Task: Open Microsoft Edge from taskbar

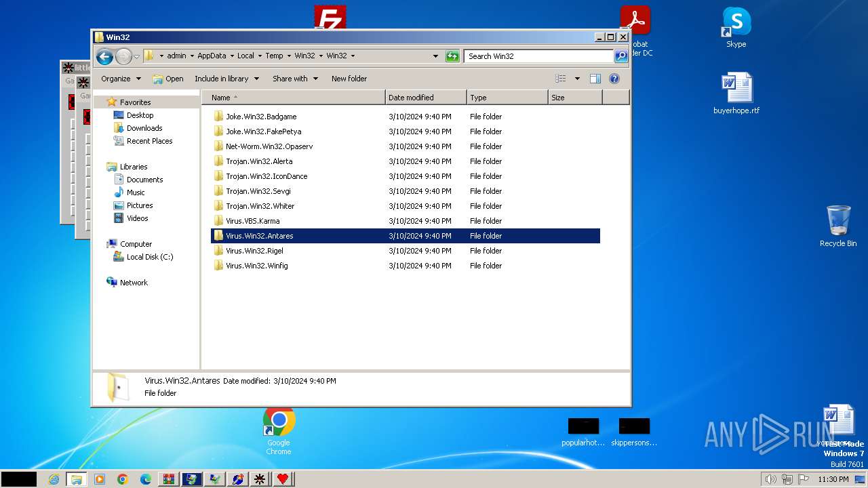Action: coord(146,479)
